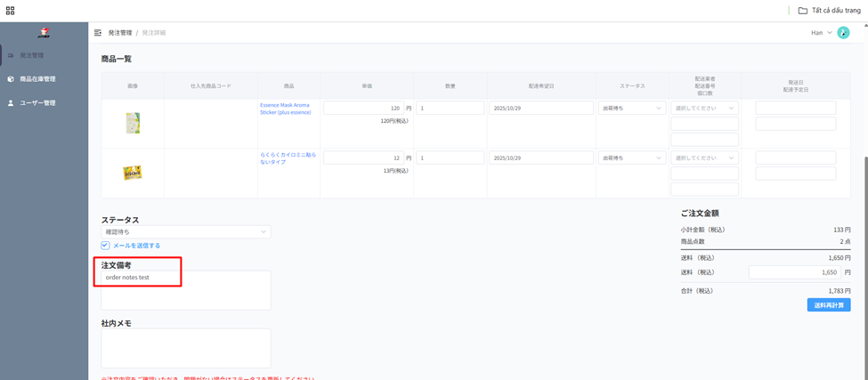
Task: Open status dropdown for Essence Mask row
Action: click(x=631, y=109)
